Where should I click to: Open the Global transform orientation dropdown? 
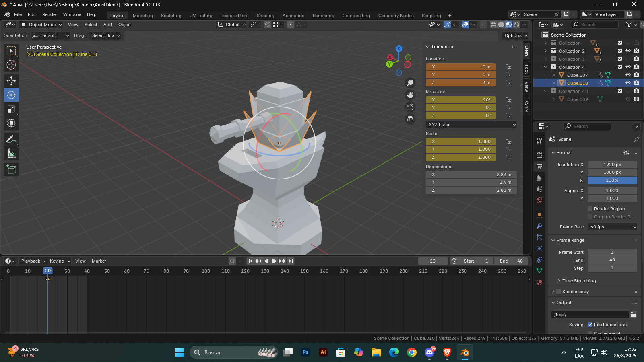click(231, 25)
